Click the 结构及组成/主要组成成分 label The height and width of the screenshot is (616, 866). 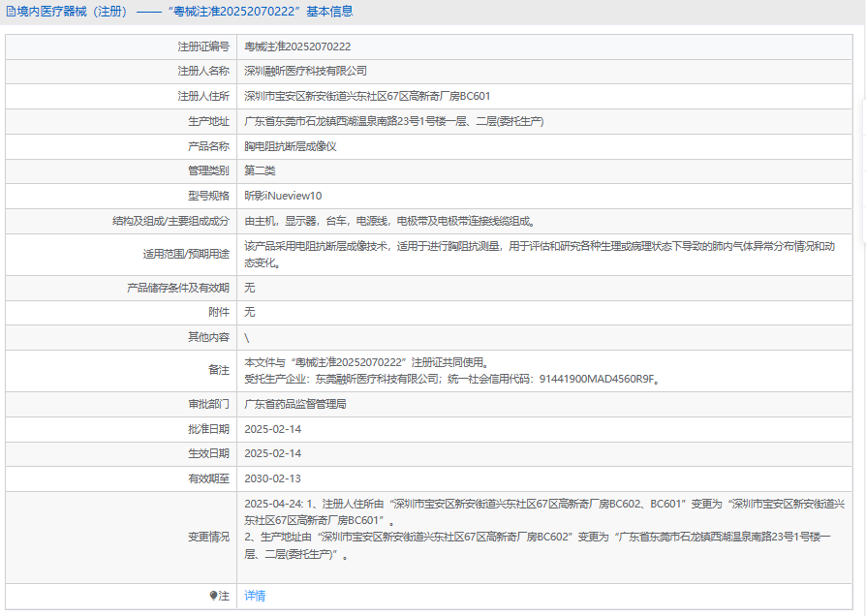click(170, 222)
